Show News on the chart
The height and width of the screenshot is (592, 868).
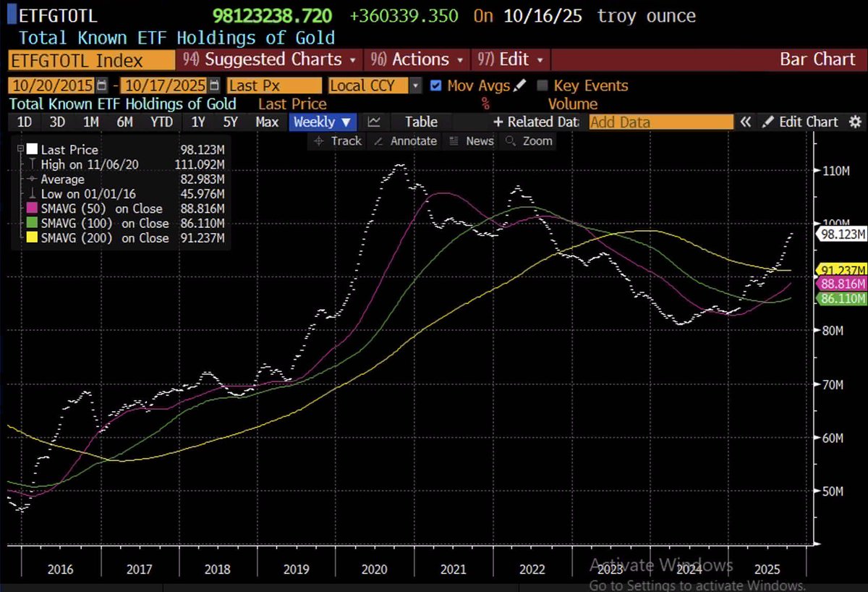(x=472, y=141)
